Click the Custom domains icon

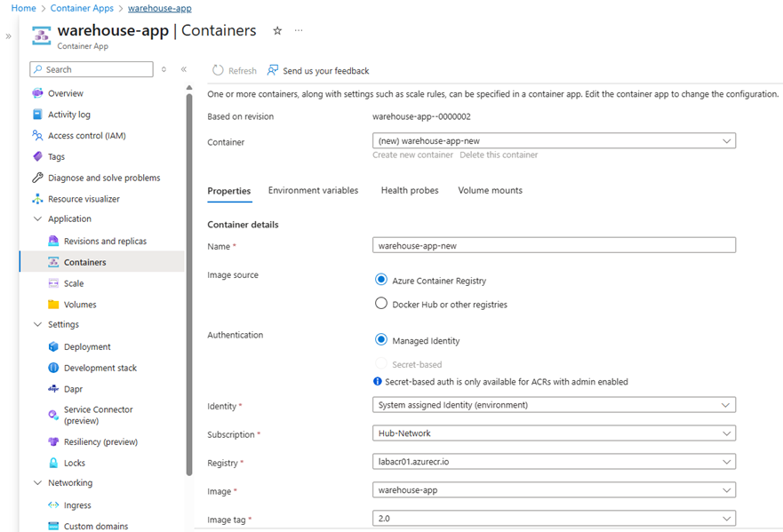53,526
